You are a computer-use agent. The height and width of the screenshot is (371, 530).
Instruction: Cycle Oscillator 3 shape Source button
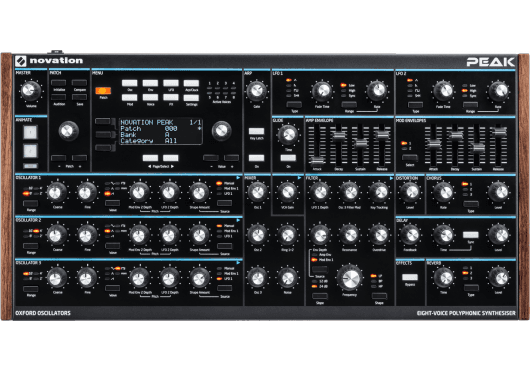click(x=224, y=288)
